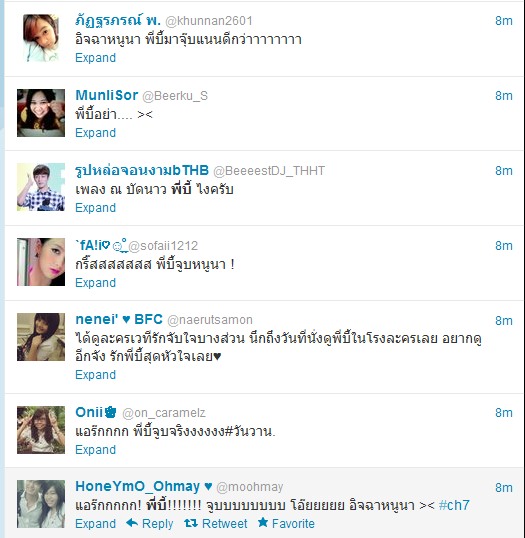Open the @sofaii1212 avatar image
This screenshot has height=538, width=525.
coord(41,262)
